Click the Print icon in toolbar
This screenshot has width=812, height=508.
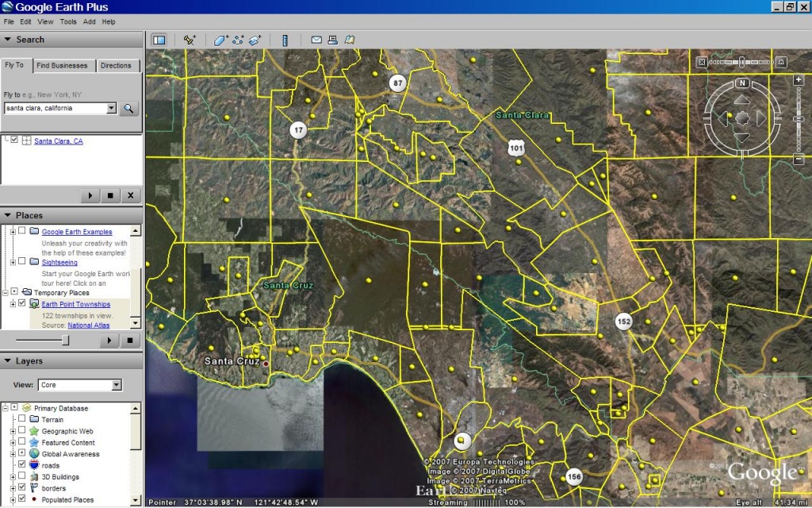(x=333, y=40)
